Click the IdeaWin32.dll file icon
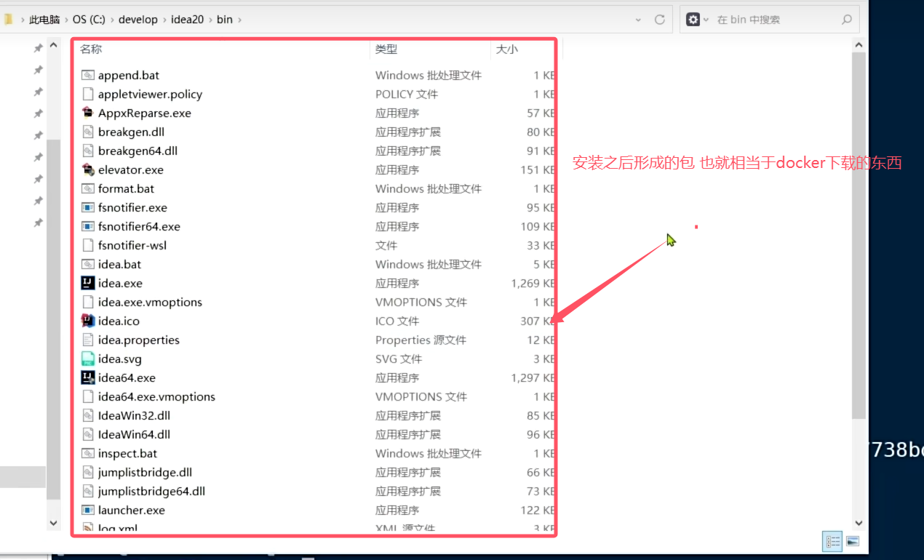Screen dimensions: 924x560 88,415
